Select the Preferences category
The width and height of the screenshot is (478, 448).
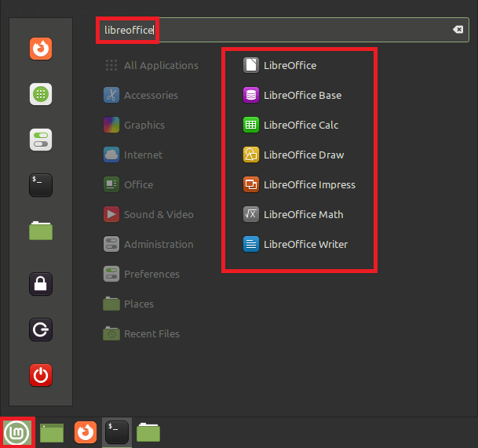click(x=141, y=275)
